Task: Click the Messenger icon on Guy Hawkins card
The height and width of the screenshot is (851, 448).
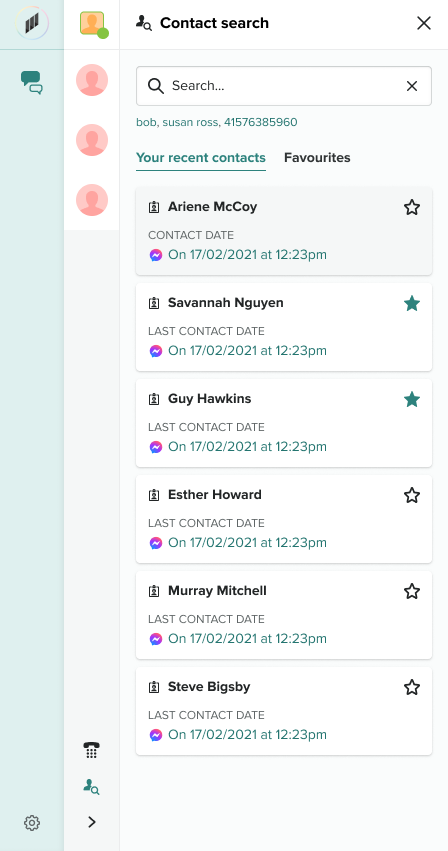Action: tap(156, 447)
